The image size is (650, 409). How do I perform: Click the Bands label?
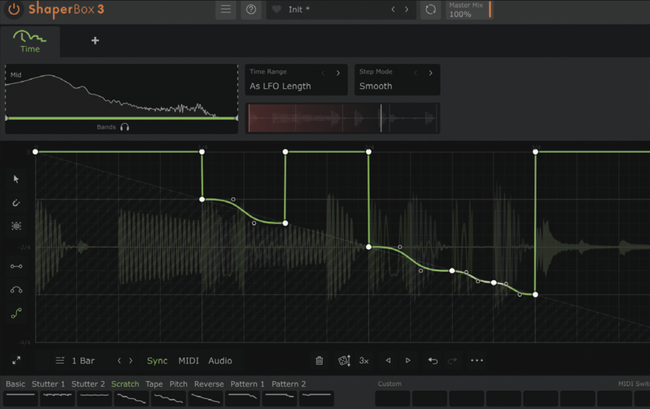pyautogui.click(x=106, y=127)
